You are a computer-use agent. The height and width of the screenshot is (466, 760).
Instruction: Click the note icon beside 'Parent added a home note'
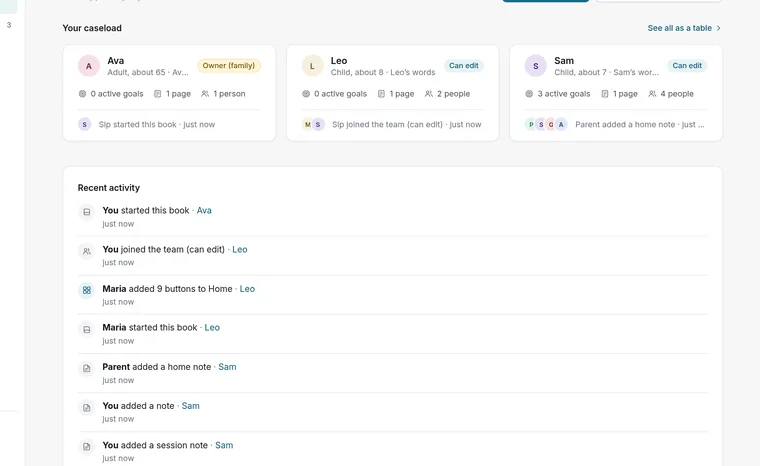(87, 369)
